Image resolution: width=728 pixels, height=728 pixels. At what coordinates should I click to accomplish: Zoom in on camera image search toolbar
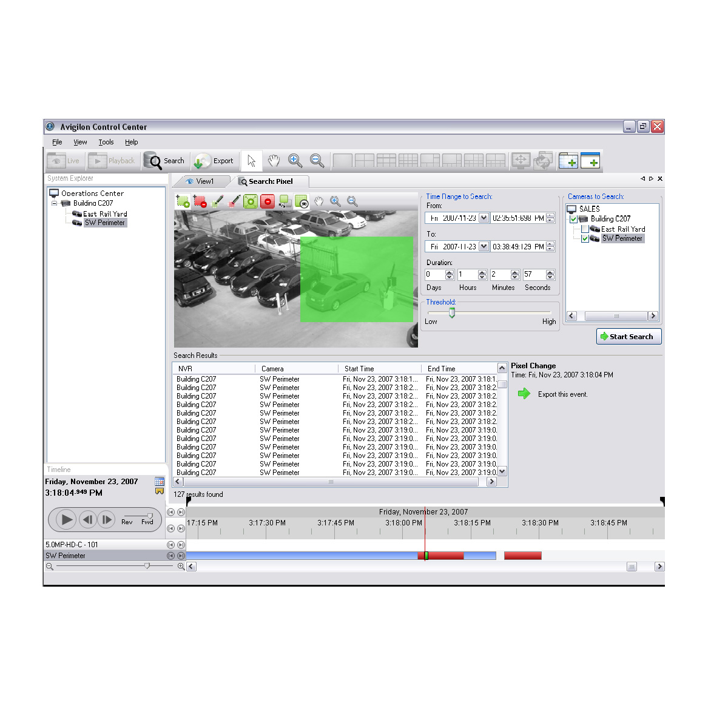click(335, 201)
